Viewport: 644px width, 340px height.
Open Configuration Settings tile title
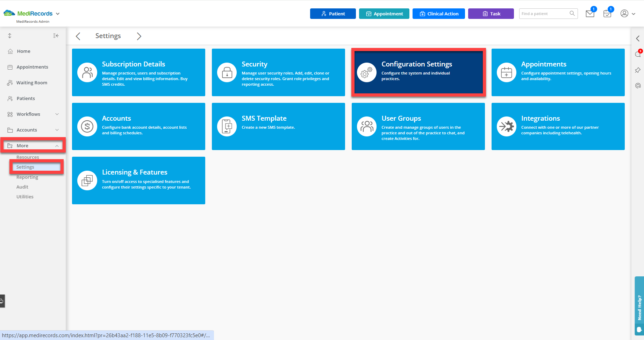[417, 64]
